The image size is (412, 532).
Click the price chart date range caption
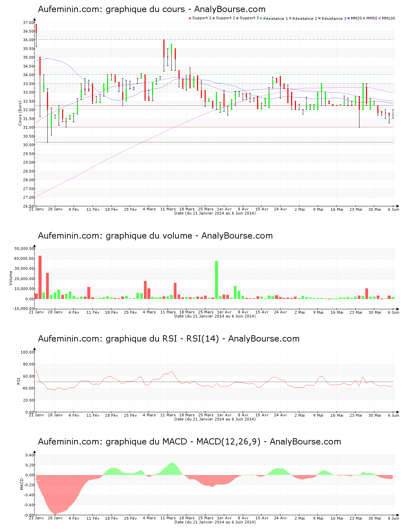coord(215,213)
